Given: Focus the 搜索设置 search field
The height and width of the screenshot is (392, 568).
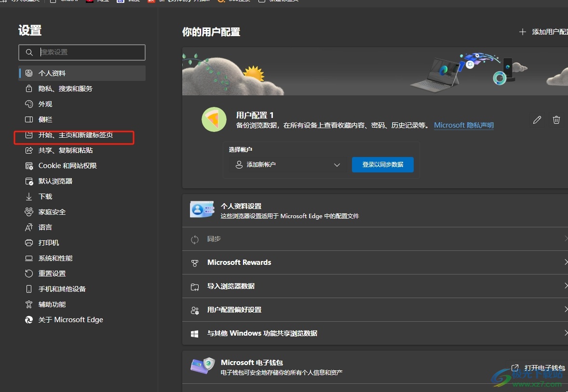Looking at the screenshot, I should point(82,52).
